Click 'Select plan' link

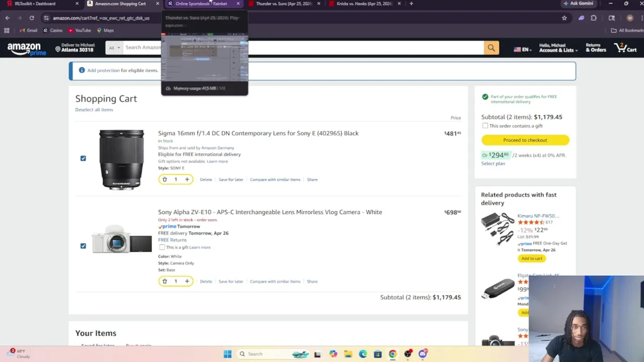click(x=493, y=163)
